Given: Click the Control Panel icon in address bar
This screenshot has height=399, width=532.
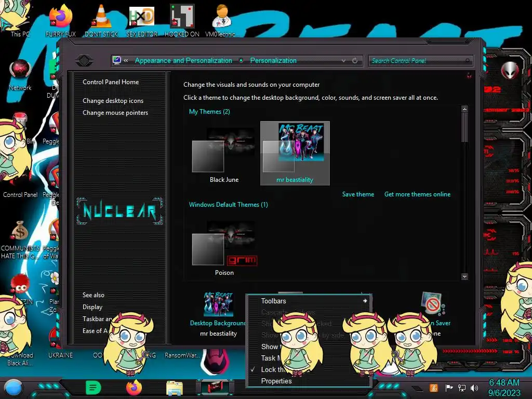Looking at the screenshot, I should (x=117, y=60).
